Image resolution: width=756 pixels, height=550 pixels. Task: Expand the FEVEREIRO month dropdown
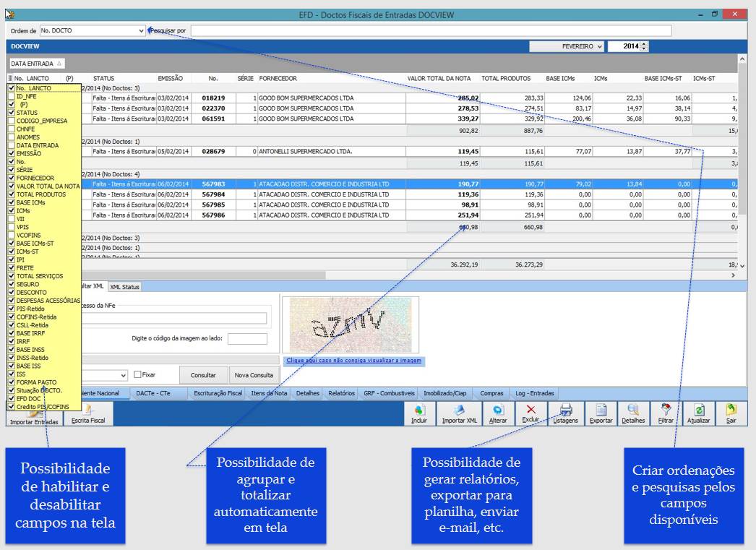click(599, 46)
